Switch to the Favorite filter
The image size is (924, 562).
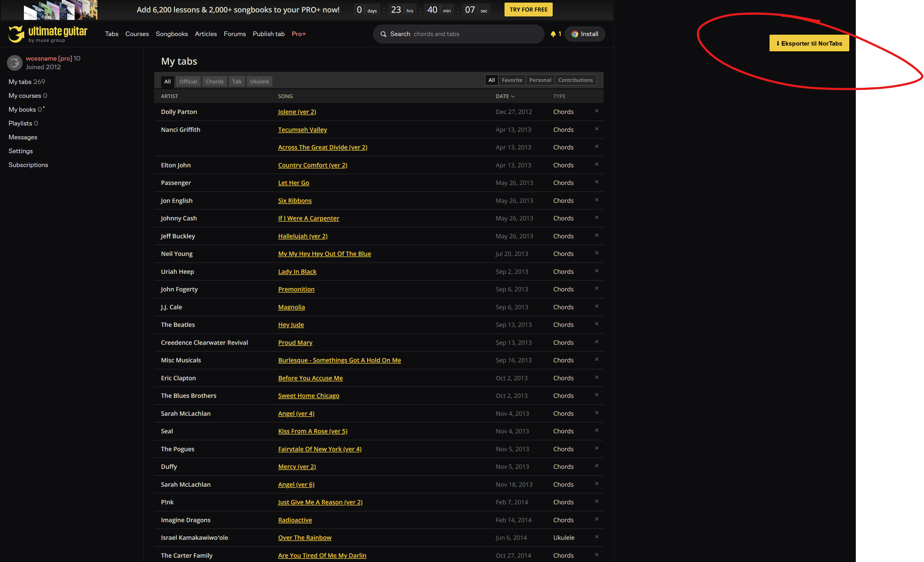[512, 80]
